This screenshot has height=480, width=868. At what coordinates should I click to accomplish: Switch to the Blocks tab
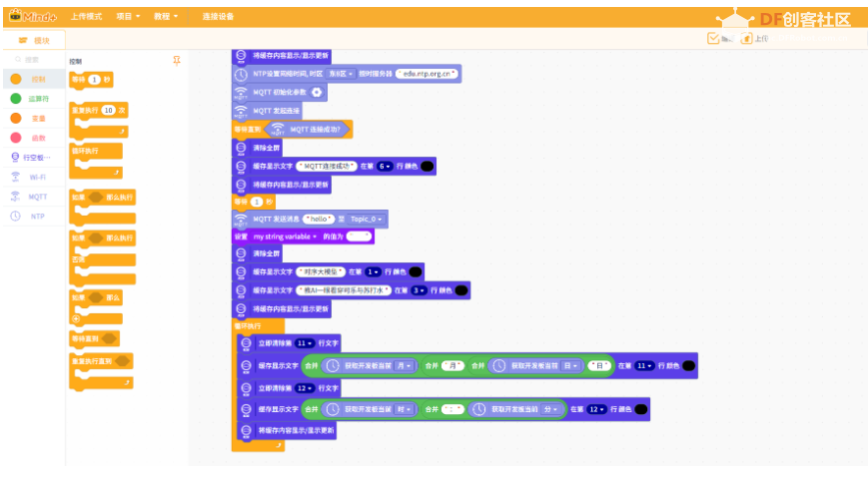(x=34, y=40)
